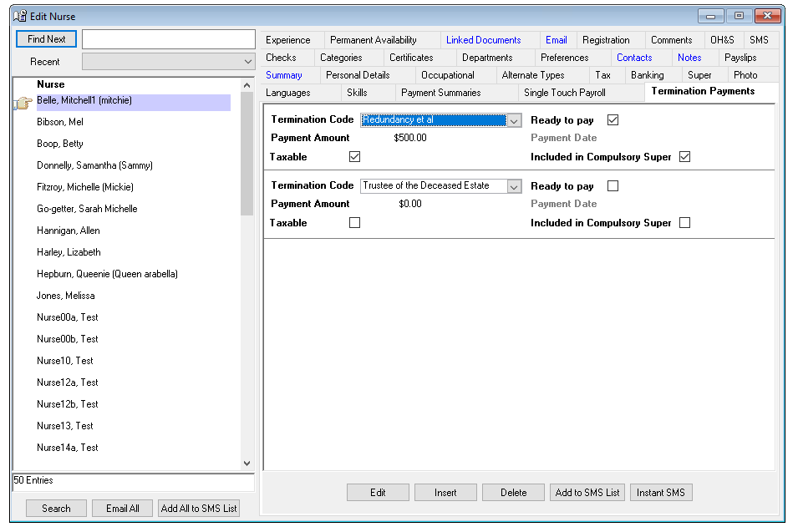The width and height of the screenshot is (793, 532).
Task: Click the Edit button
Action: [x=378, y=493]
